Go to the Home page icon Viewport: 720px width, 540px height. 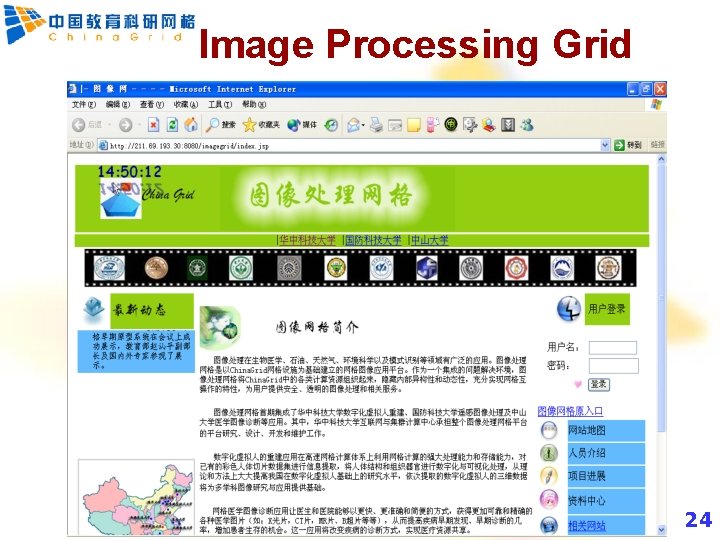(191, 124)
